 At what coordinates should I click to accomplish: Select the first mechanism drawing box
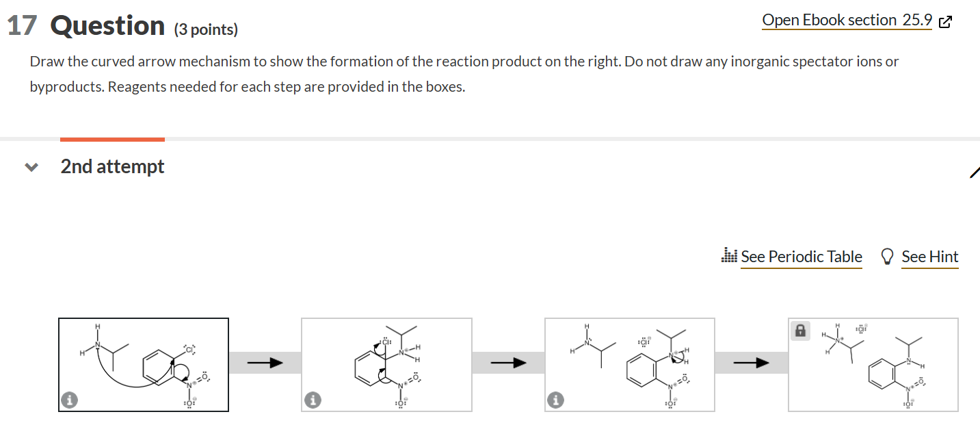pyautogui.click(x=143, y=364)
